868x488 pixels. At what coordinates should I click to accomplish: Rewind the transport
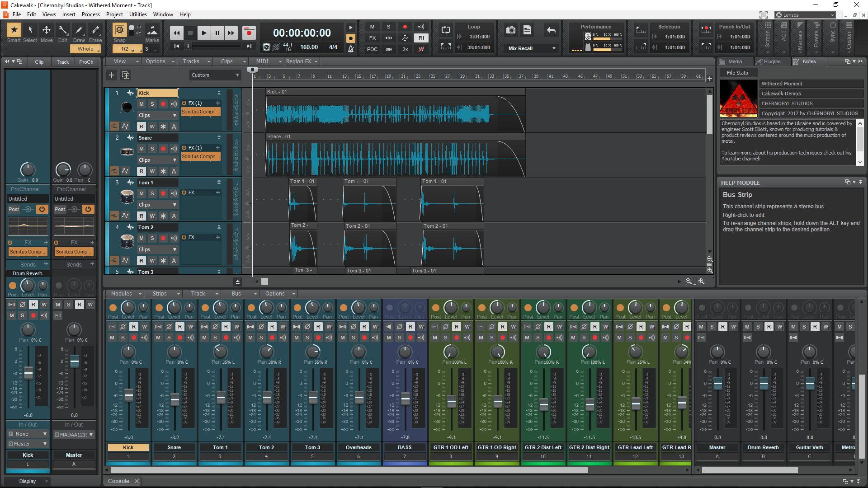(177, 33)
